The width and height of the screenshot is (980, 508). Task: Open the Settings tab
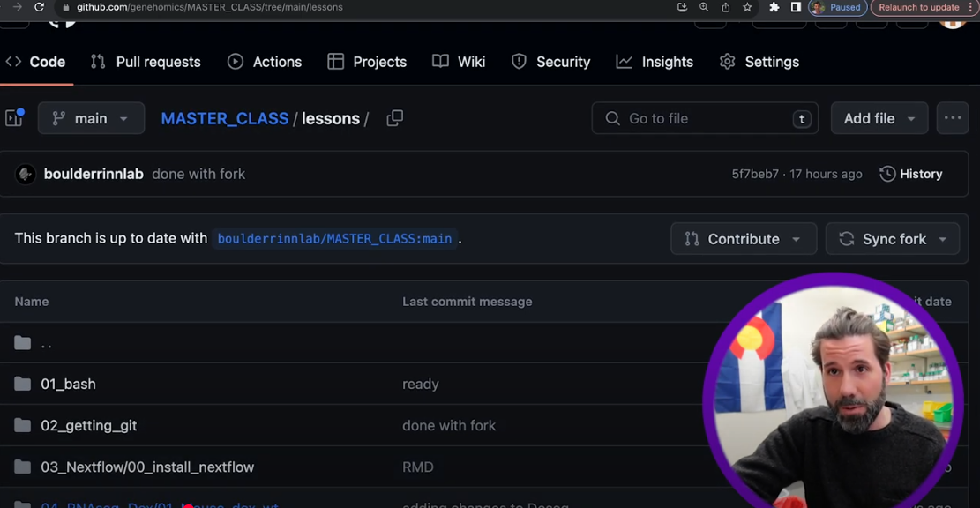point(759,62)
